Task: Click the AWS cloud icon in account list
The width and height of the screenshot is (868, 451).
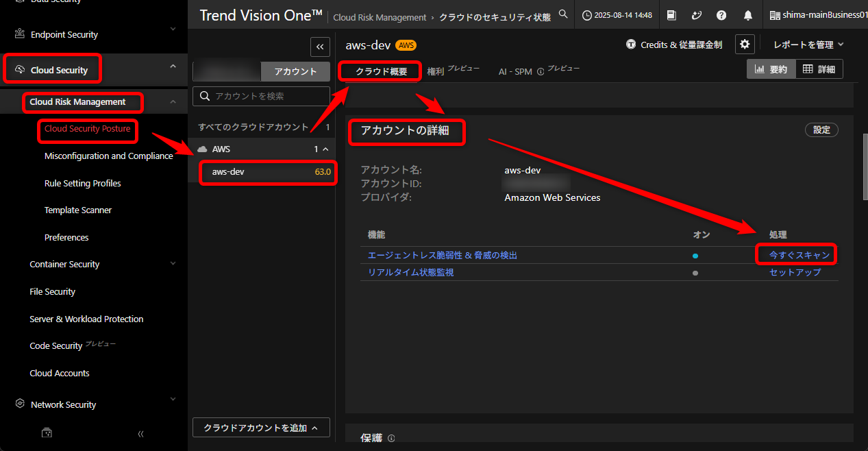Action: click(202, 149)
